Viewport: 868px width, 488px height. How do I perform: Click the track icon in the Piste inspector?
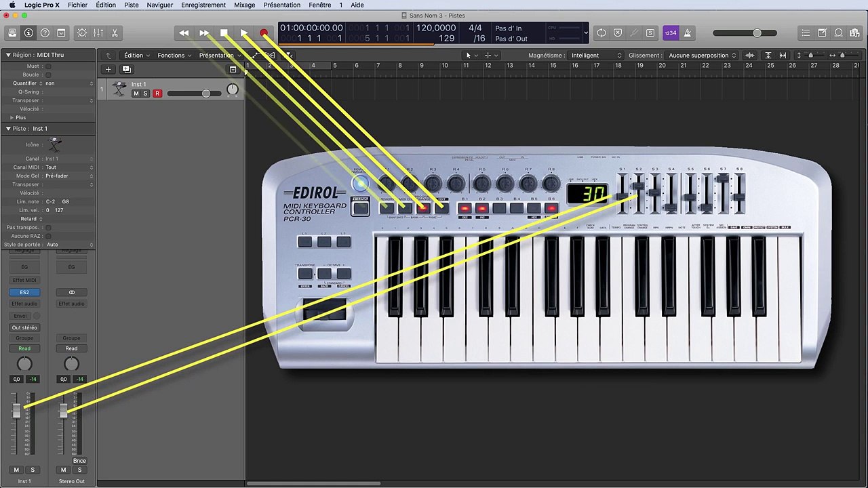(x=55, y=144)
